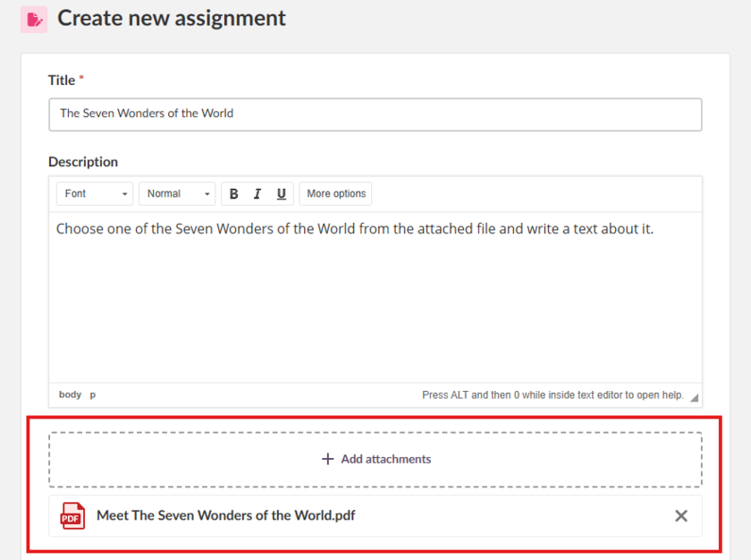Viewport: 751px width, 560px height.
Task: Click inside the description text area
Action: (375, 297)
